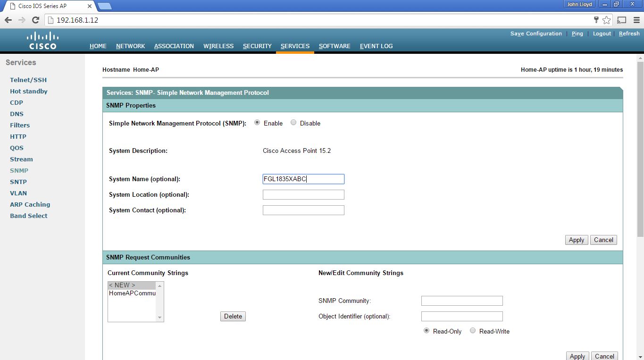Screen dimensions: 644x360
Task: Click the Logout link
Action: (x=602, y=33)
